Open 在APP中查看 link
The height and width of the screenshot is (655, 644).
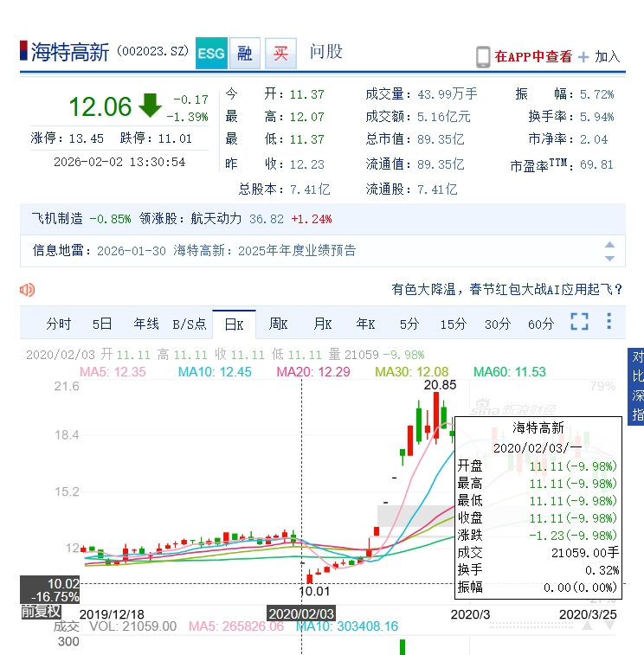point(533,56)
